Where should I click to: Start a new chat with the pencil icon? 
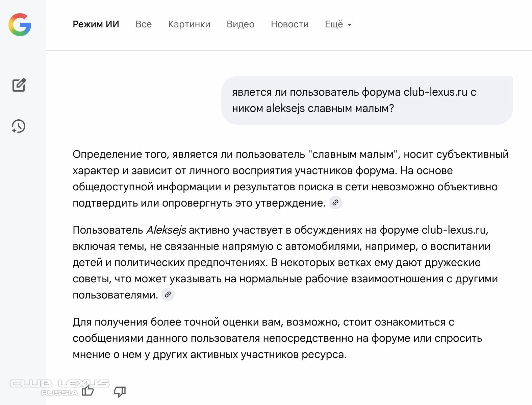[x=19, y=85]
